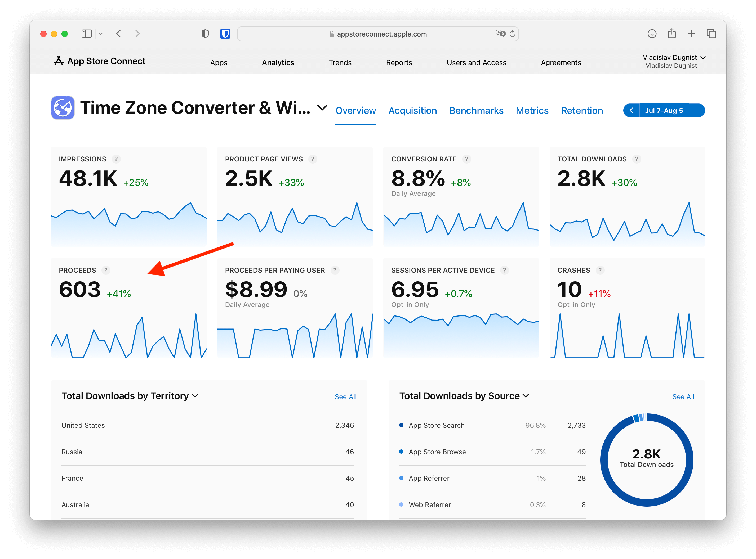Select the United States row
The image size is (756, 559).
tap(207, 425)
